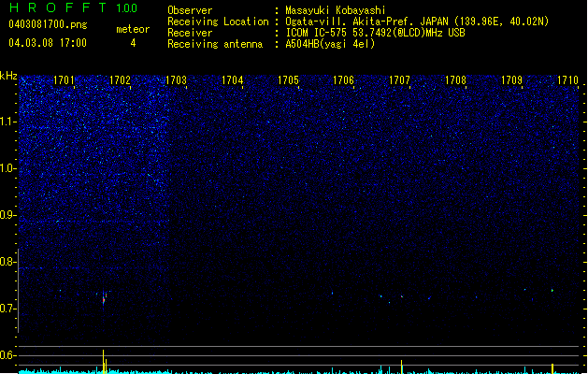Click the 1710 time marker
Viewport: 588px width, 374px height.
pos(567,80)
